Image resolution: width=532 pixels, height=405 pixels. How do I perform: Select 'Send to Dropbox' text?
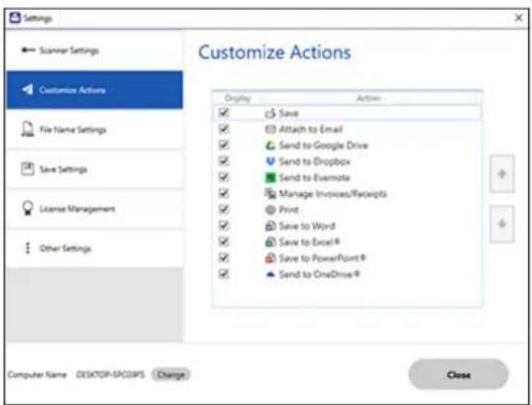tap(314, 161)
